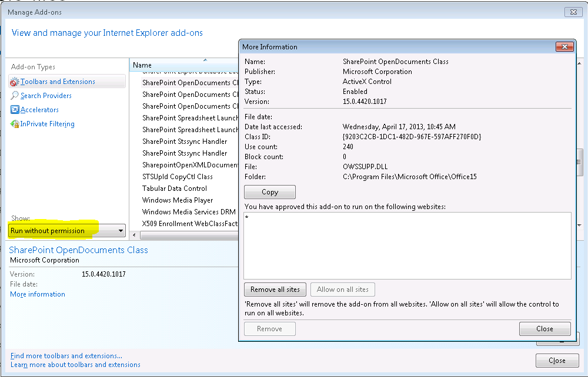Select the Toolbars and Extensions gear icon
The width and height of the screenshot is (588, 377).
point(14,82)
